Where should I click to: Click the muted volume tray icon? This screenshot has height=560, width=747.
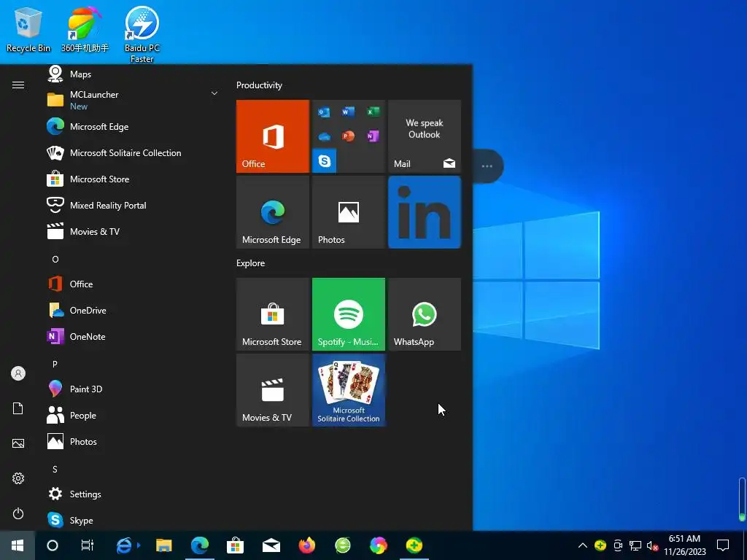[653, 545]
